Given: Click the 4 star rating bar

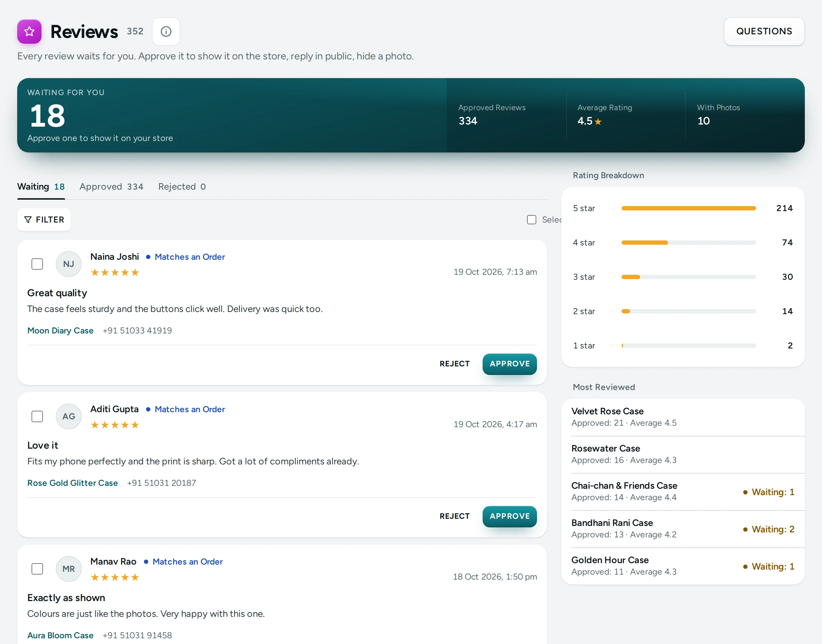Looking at the screenshot, I should pyautogui.click(x=688, y=243).
